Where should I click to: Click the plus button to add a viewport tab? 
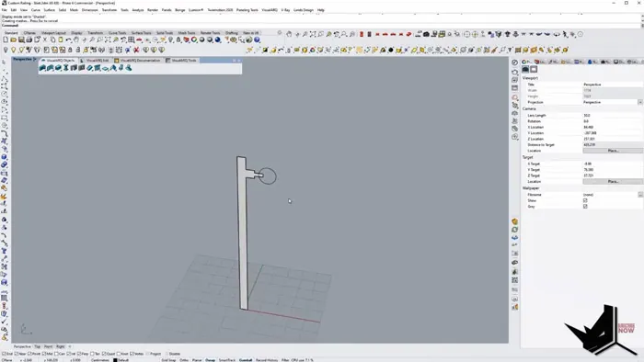pyautogui.click(x=70, y=346)
